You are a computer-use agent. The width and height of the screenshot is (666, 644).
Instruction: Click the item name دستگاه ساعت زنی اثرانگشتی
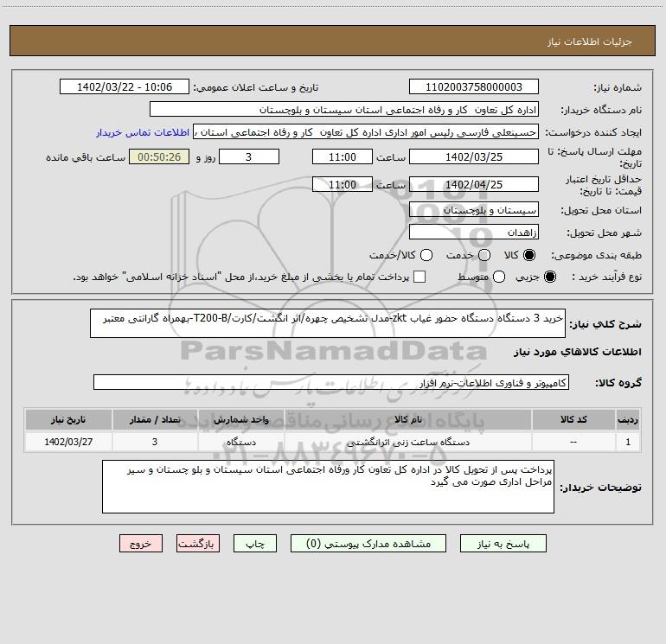pyautogui.click(x=408, y=442)
